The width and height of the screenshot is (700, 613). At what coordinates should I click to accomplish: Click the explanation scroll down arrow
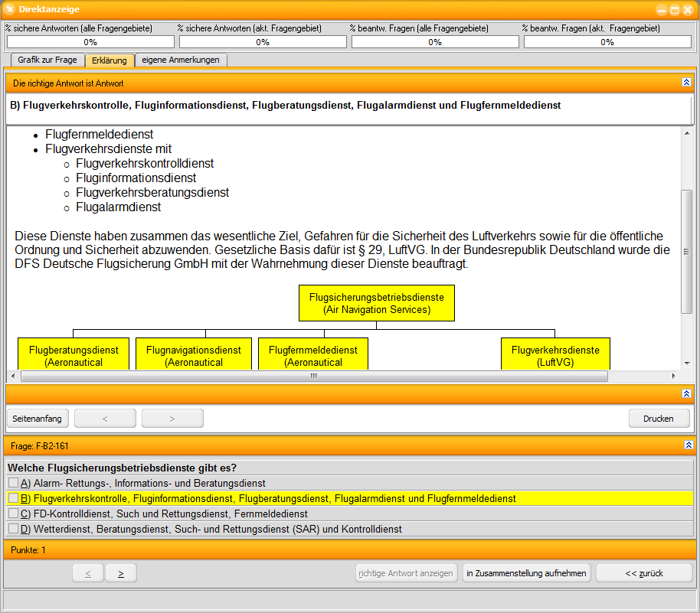tap(687, 364)
